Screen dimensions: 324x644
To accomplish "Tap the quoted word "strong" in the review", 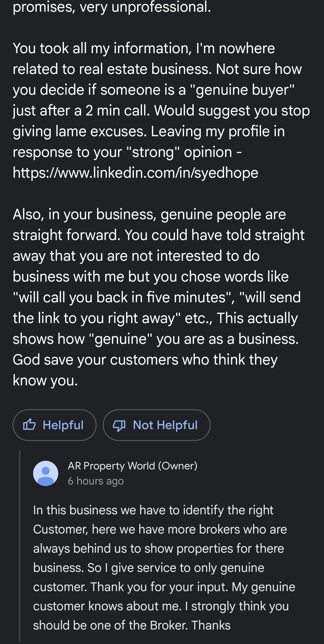I will (153, 152).
